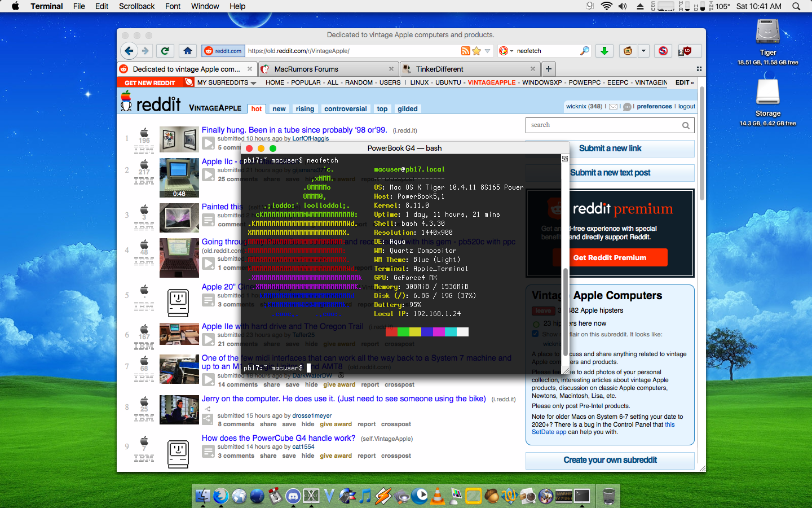
Task: Click Submit a new link
Action: [610, 148]
